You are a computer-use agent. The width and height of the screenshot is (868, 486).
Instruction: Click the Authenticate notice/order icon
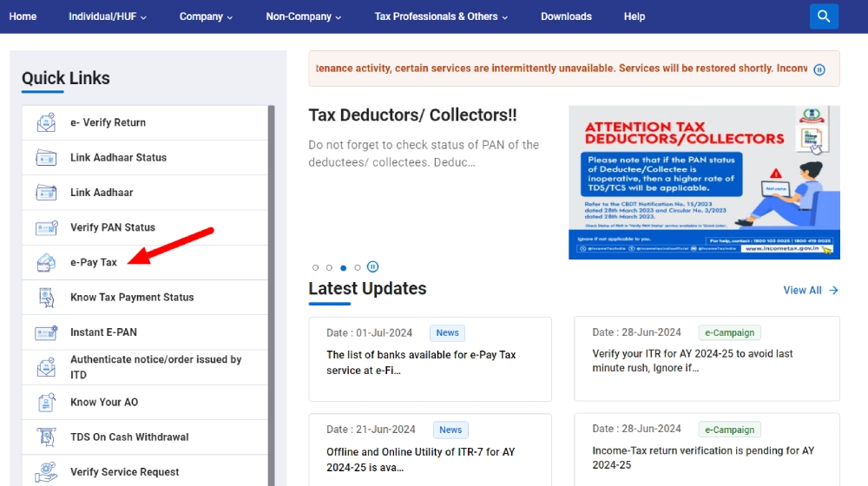[47, 367]
